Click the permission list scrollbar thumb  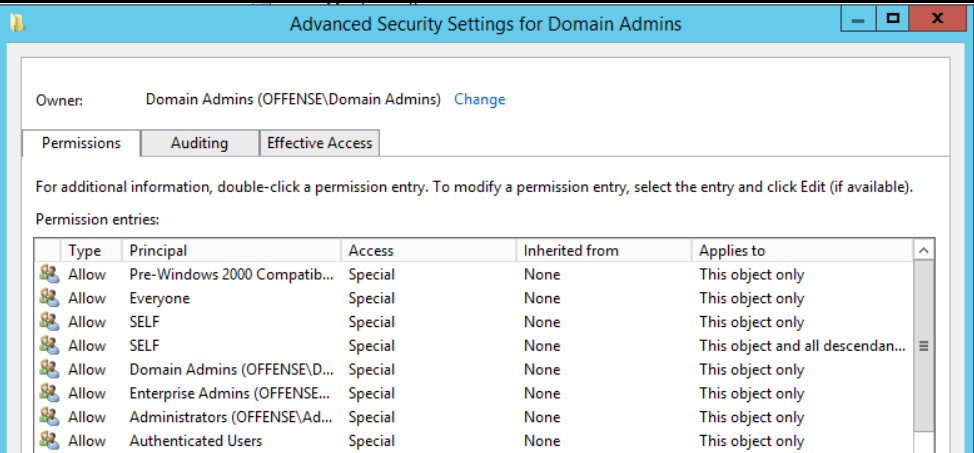point(924,346)
